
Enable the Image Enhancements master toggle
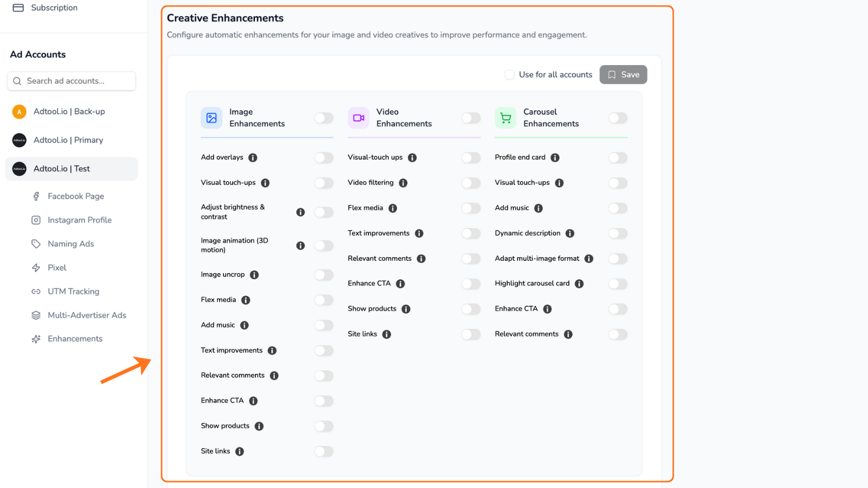(x=324, y=118)
